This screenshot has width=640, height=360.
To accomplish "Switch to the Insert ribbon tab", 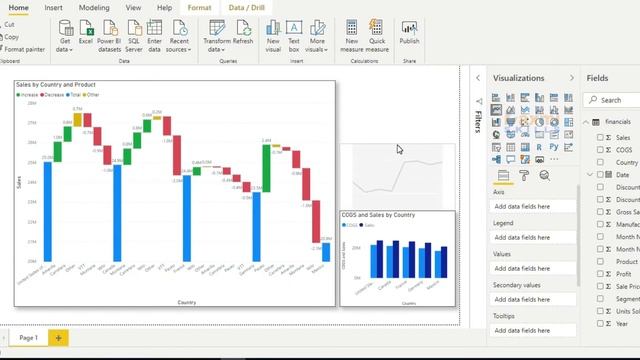I will tap(53, 8).
